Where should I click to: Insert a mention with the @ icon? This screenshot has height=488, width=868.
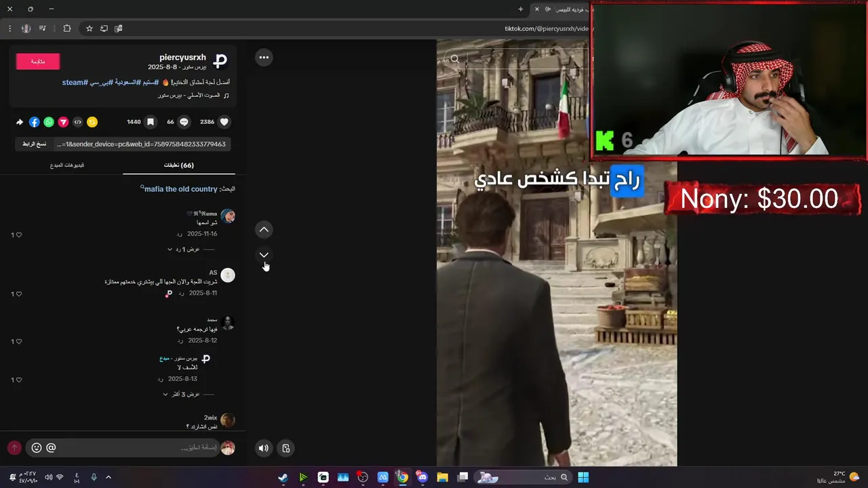51,447
